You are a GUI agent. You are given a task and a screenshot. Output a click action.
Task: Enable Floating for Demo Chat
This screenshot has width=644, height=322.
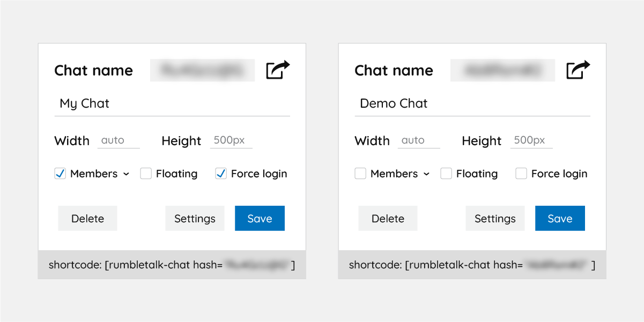point(446,173)
